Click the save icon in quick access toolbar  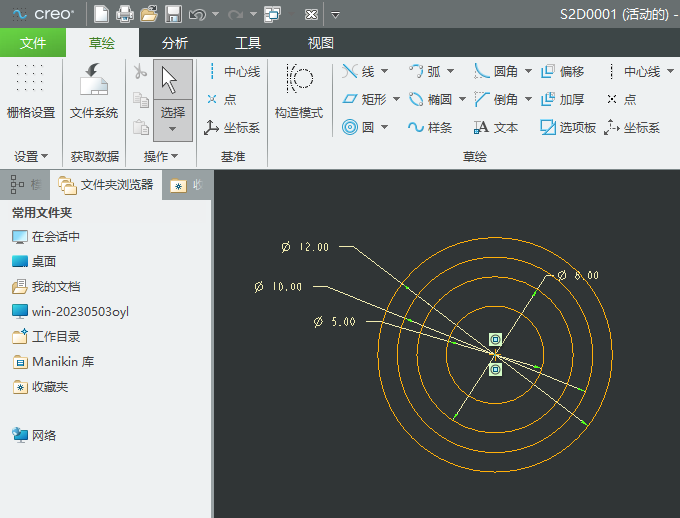173,15
